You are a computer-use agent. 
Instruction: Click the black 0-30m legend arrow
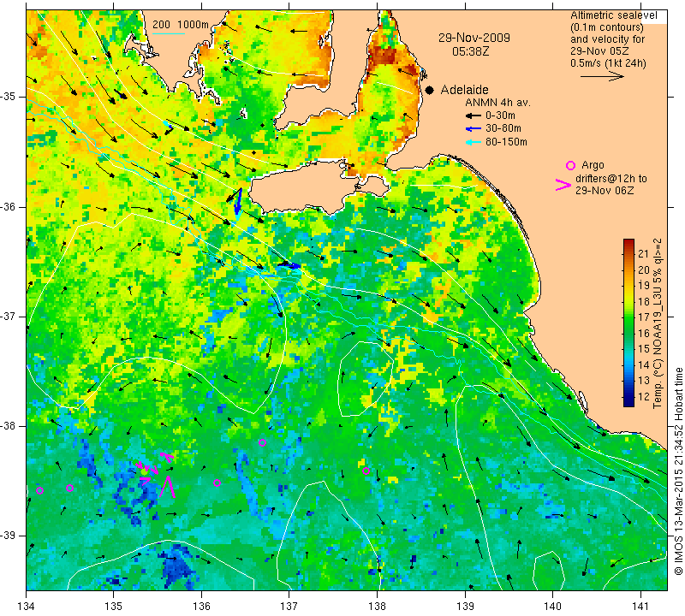tap(474, 115)
